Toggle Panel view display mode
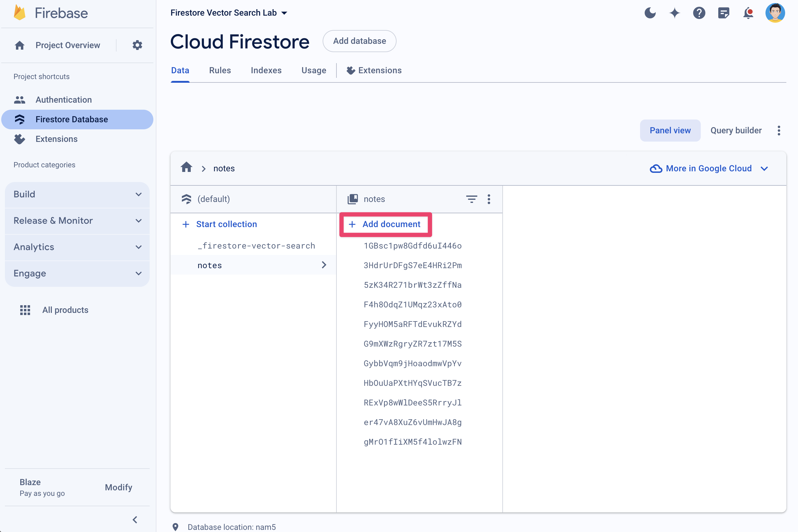798x532 pixels. coord(670,130)
